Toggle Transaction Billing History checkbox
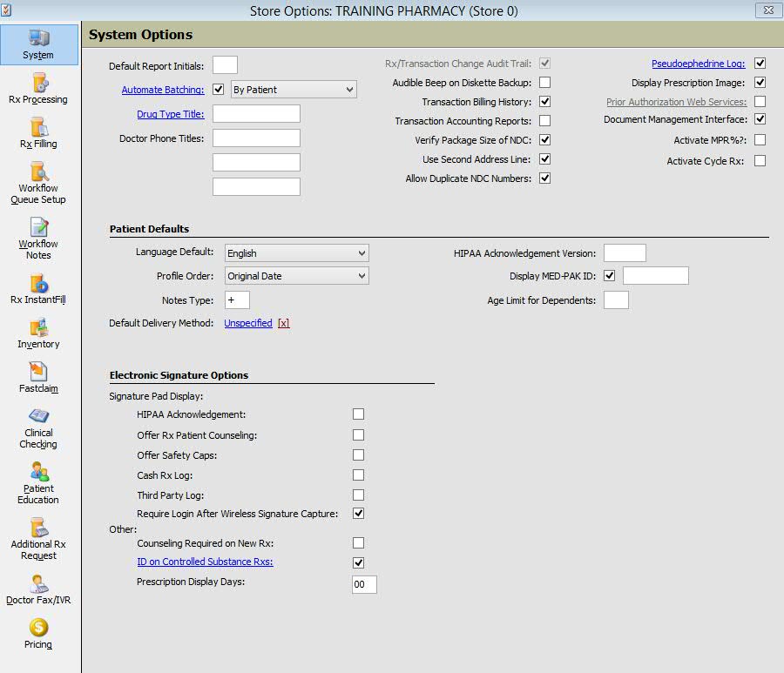This screenshot has height=673, width=784. point(545,101)
